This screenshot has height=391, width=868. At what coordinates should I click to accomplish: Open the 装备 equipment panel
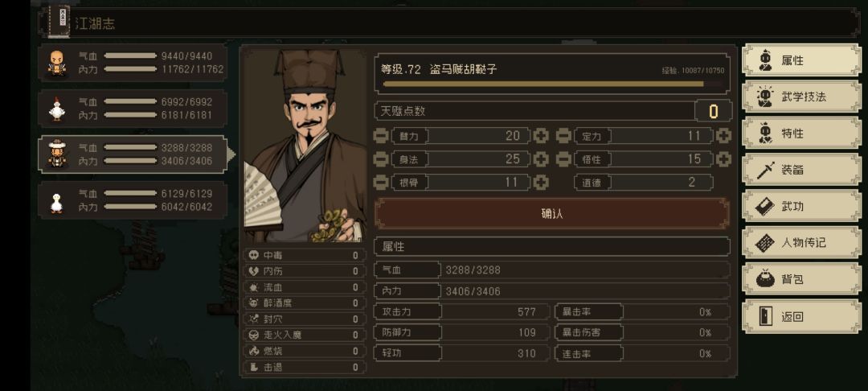click(800, 170)
